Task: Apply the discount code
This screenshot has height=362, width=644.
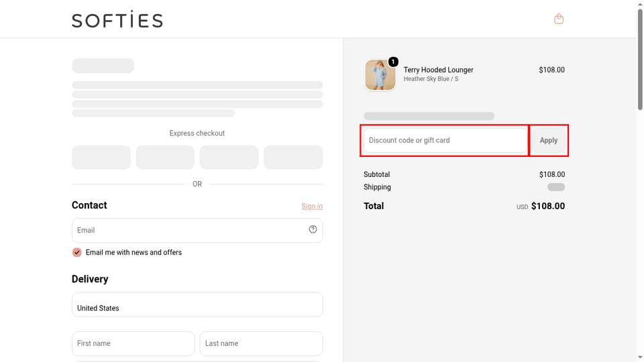Action: click(548, 140)
